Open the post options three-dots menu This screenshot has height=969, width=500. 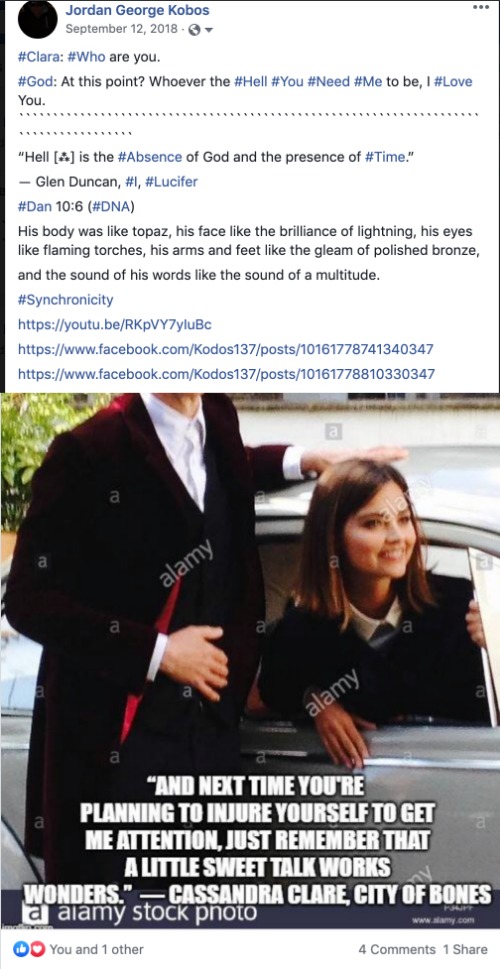480,7
